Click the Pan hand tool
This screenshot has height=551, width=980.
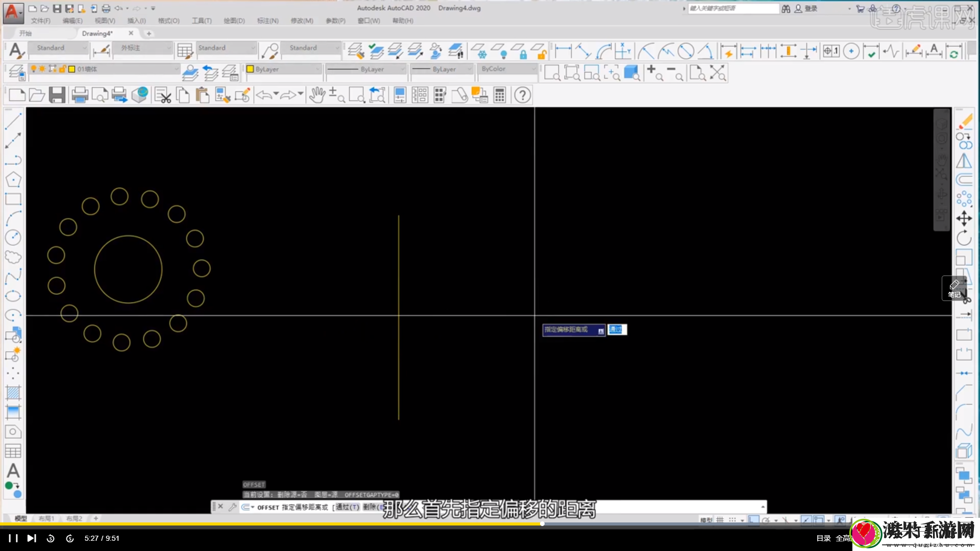click(317, 95)
